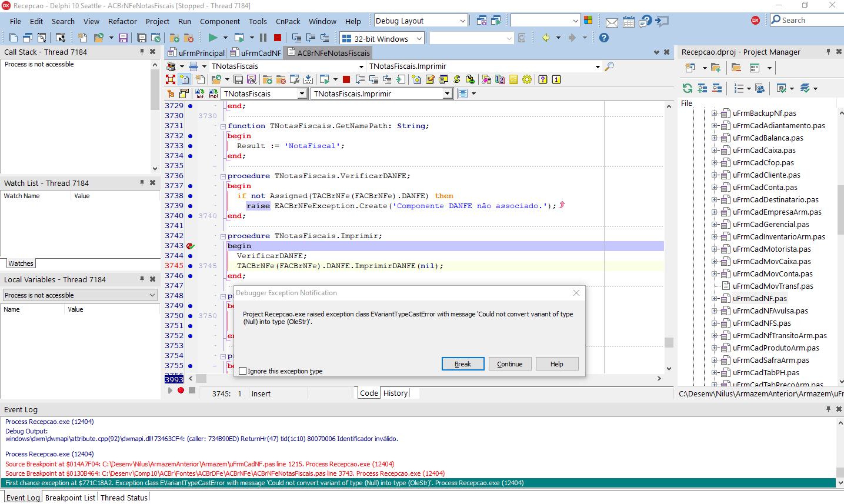Click the magnifier icon beside procedure list
Image resolution: width=844 pixels, height=504 pixels.
tap(609, 66)
